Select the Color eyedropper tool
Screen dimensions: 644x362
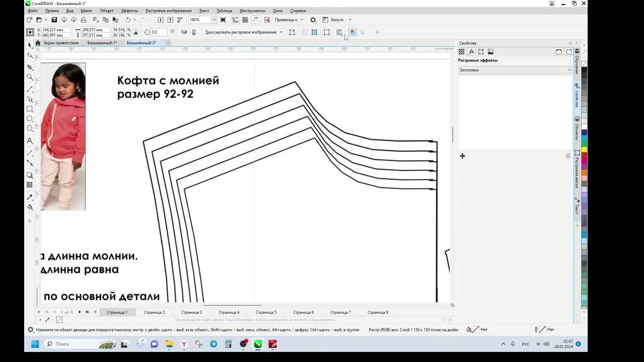coord(30,197)
